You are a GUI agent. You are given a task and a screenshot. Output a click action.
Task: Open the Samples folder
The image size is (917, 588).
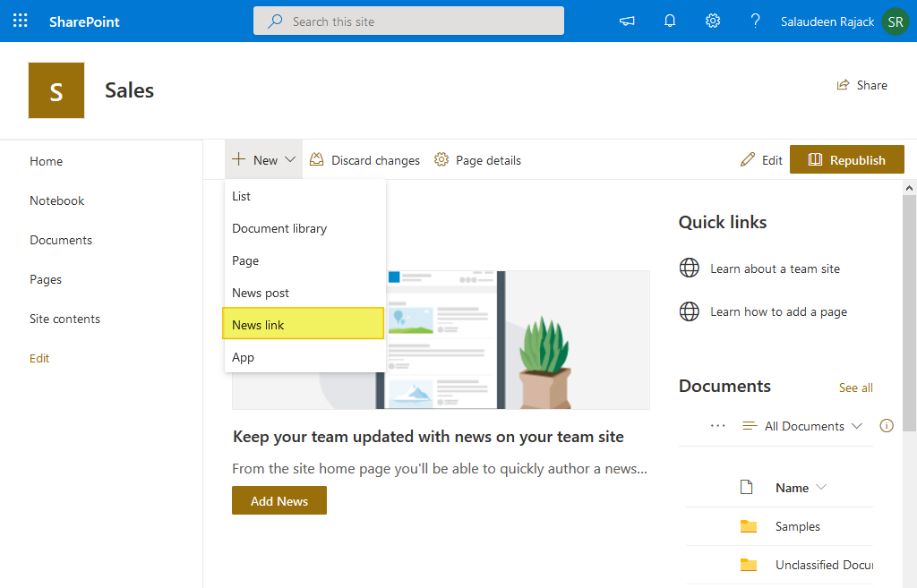(x=797, y=526)
